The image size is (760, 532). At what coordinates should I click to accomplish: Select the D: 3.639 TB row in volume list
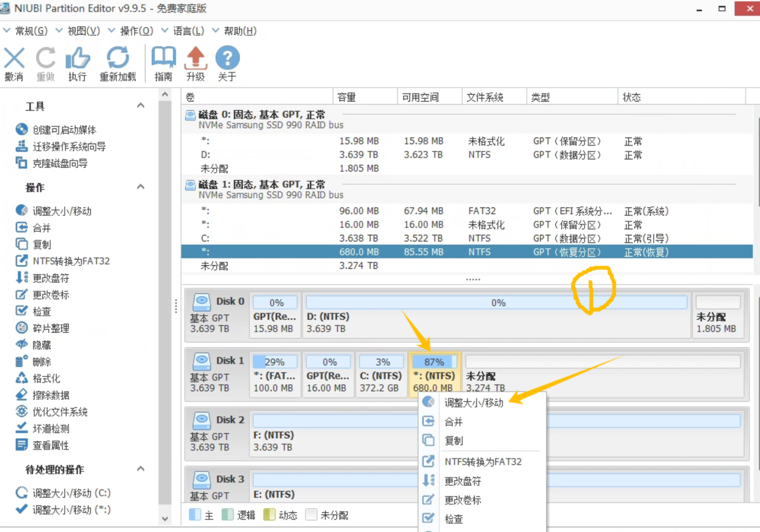(x=467, y=155)
